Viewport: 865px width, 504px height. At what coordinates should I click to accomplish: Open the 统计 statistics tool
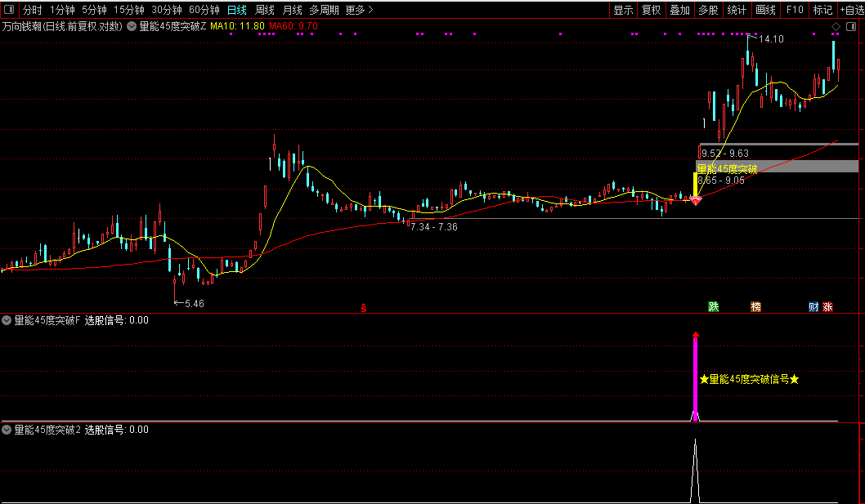point(737,10)
